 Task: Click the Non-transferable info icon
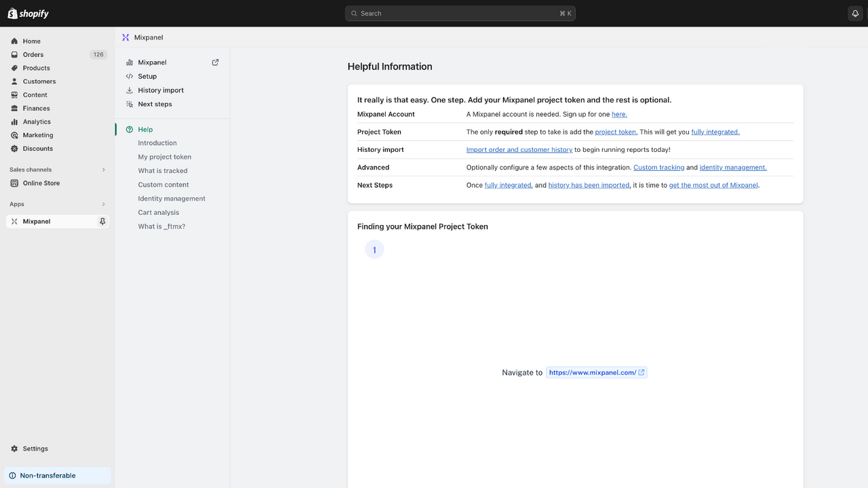pyautogui.click(x=12, y=476)
